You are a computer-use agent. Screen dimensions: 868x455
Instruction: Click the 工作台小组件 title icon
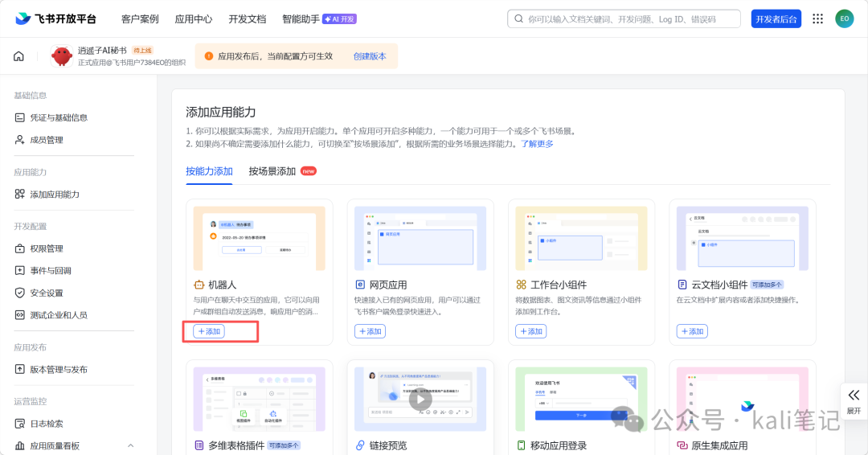pos(521,285)
